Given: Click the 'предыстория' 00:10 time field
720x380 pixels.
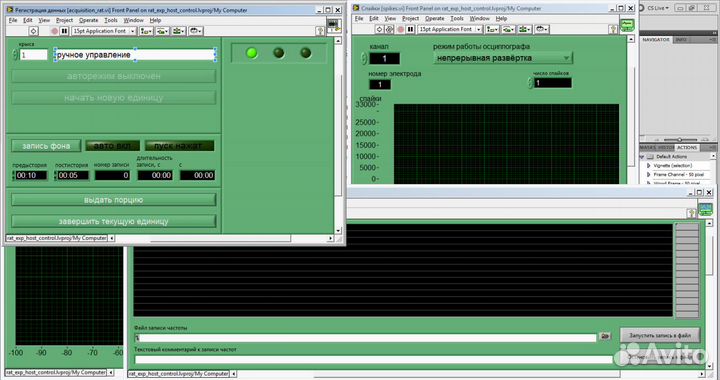Looking at the screenshot, I should [31, 175].
